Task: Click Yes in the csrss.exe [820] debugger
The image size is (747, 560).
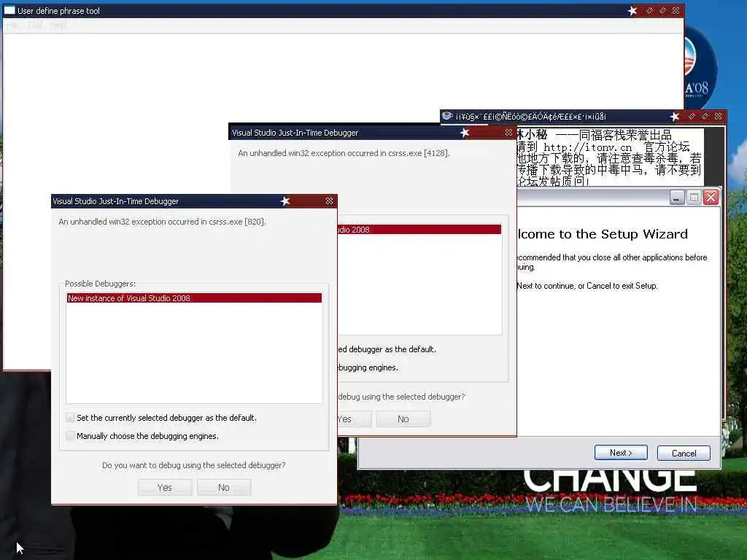Action: pyautogui.click(x=165, y=487)
